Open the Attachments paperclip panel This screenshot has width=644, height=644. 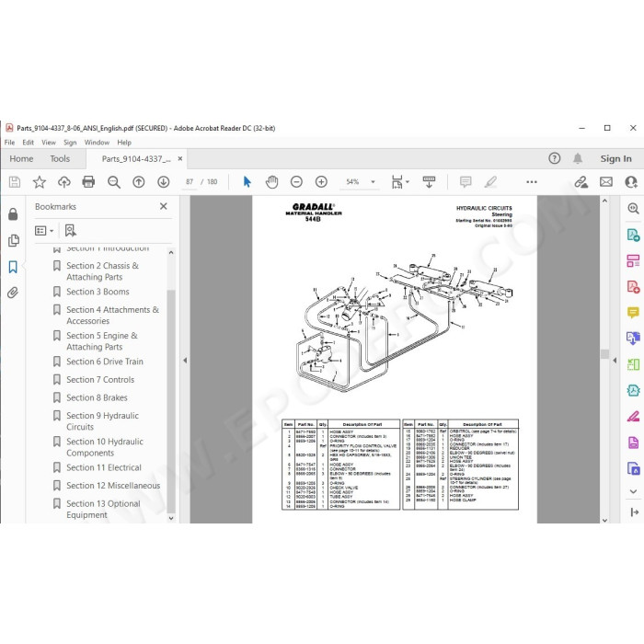[x=13, y=293]
